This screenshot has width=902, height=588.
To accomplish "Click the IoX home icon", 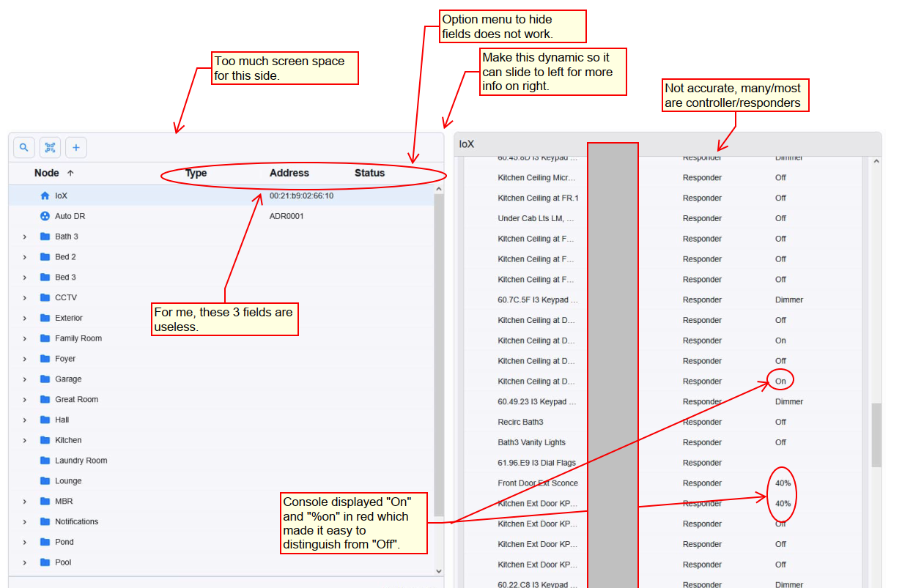I will 45,196.
